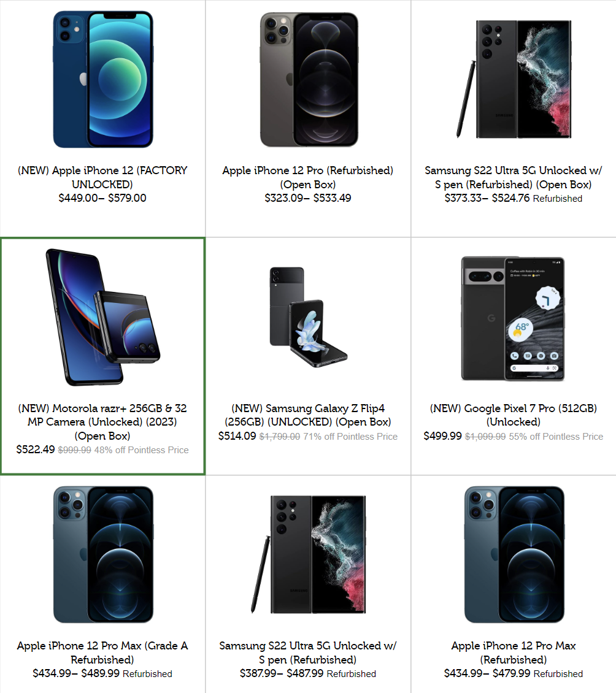Viewport: 616px width, 693px height.
Task: Follow the "Apple iPhone 12 Pro (Refurbished) (Open Box)" link
Action: coord(308,177)
